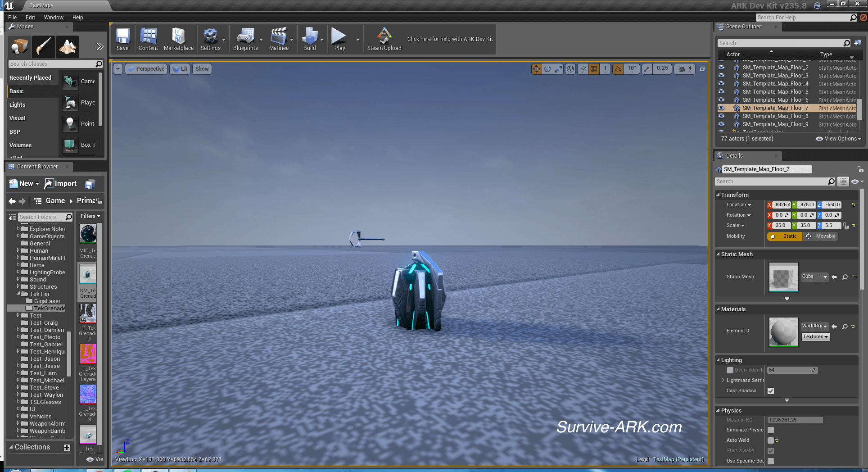The width and height of the screenshot is (868, 472).
Task: Toggle rotation snapping in the viewport toolbar
Action: (x=618, y=69)
